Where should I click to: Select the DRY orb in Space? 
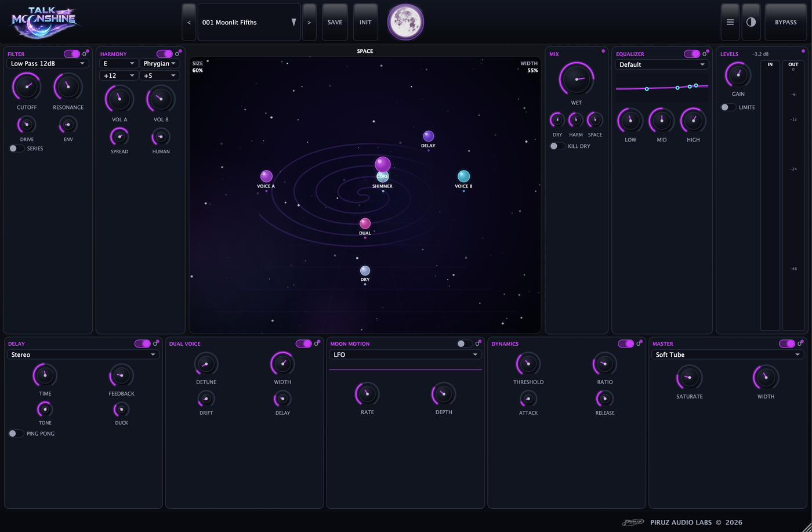pos(365,270)
